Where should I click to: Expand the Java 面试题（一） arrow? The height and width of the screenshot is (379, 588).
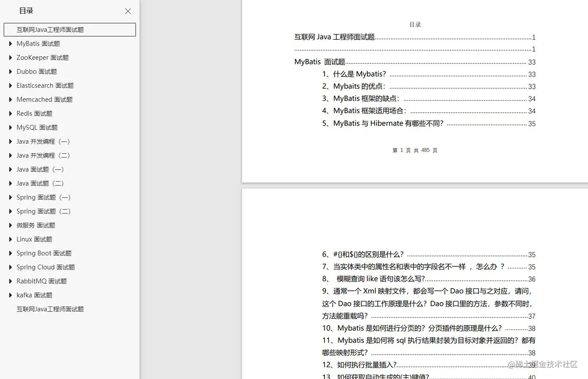point(10,169)
